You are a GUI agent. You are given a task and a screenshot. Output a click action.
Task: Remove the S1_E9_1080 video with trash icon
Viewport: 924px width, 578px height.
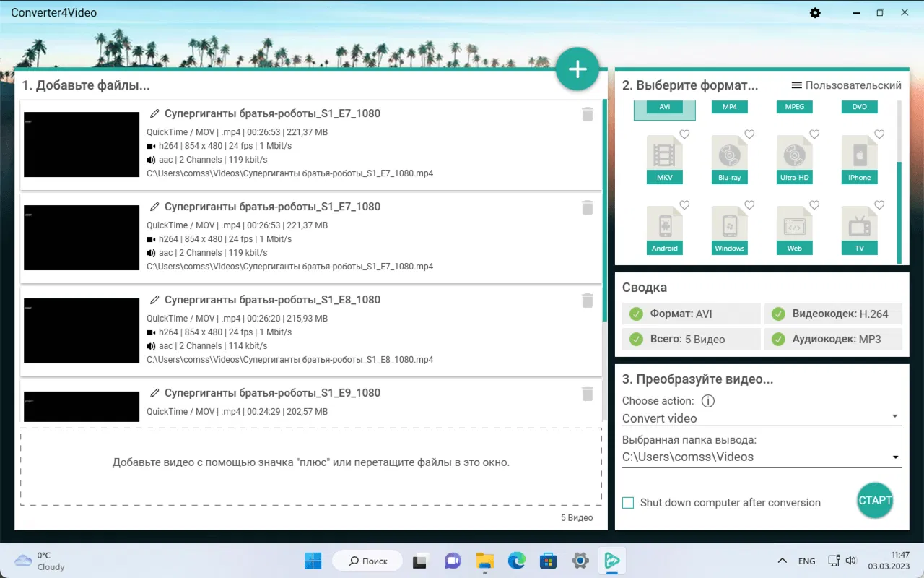click(x=588, y=394)
